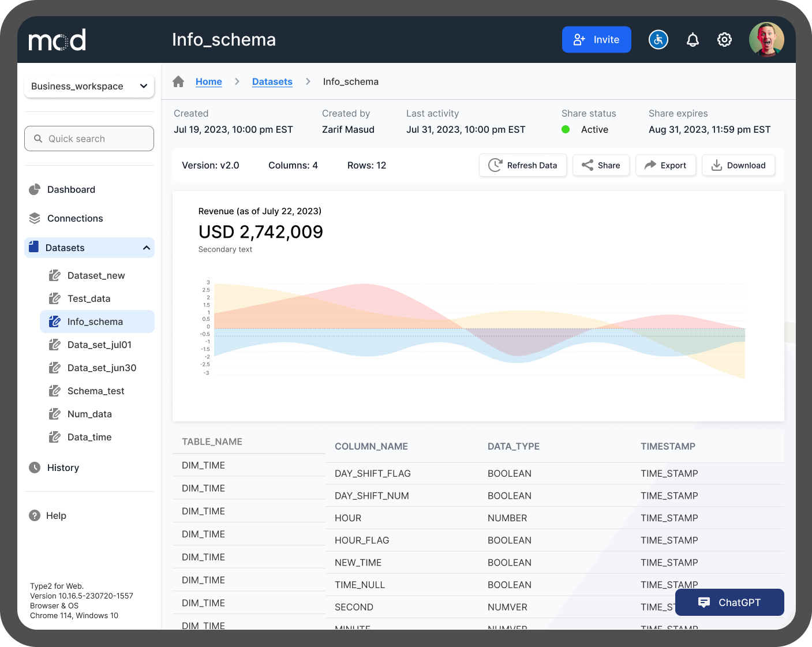This screenshot has height=647, width=812.
Task: Click the search magnifier icon
Action: [x=38, y=139]
